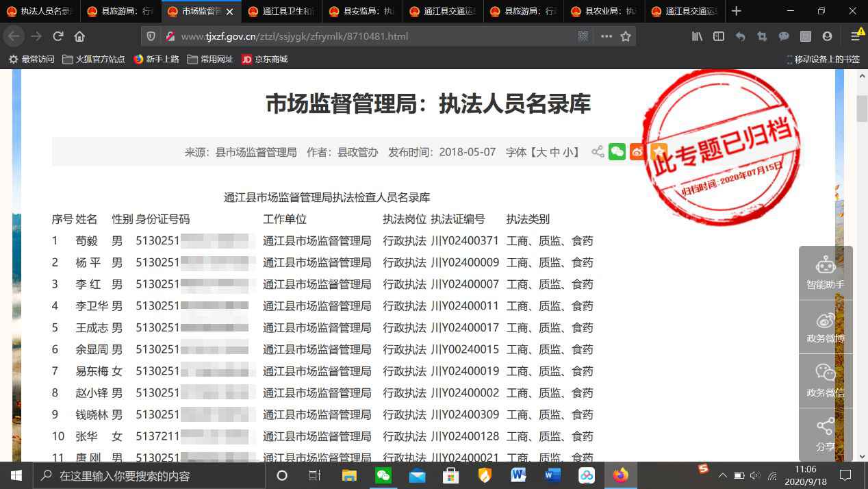
Task: Bookmark this page with the star icon
Action: [x=626, y=36]
